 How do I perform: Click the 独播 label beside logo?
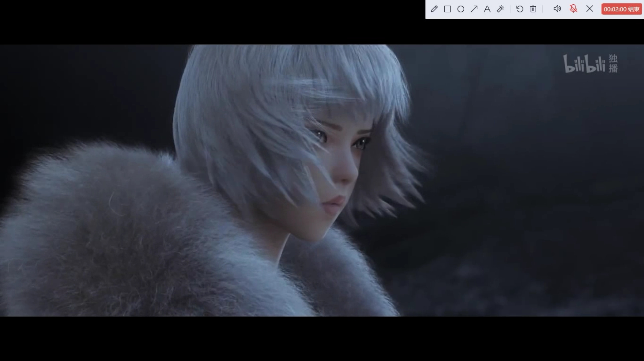[613, 64]
